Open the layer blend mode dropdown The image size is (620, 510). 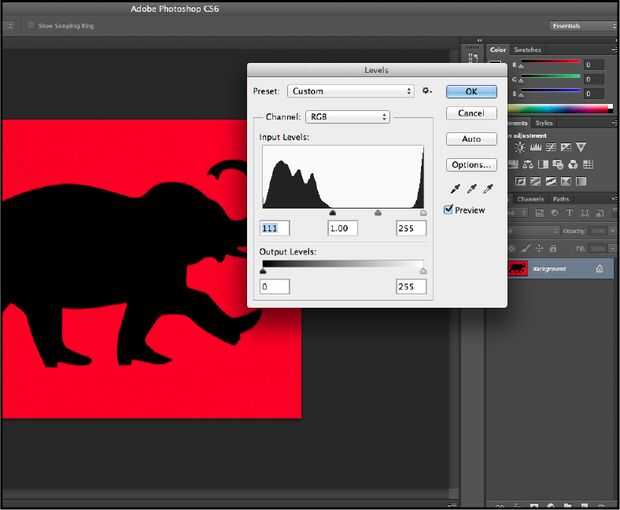tap(533, 231)
